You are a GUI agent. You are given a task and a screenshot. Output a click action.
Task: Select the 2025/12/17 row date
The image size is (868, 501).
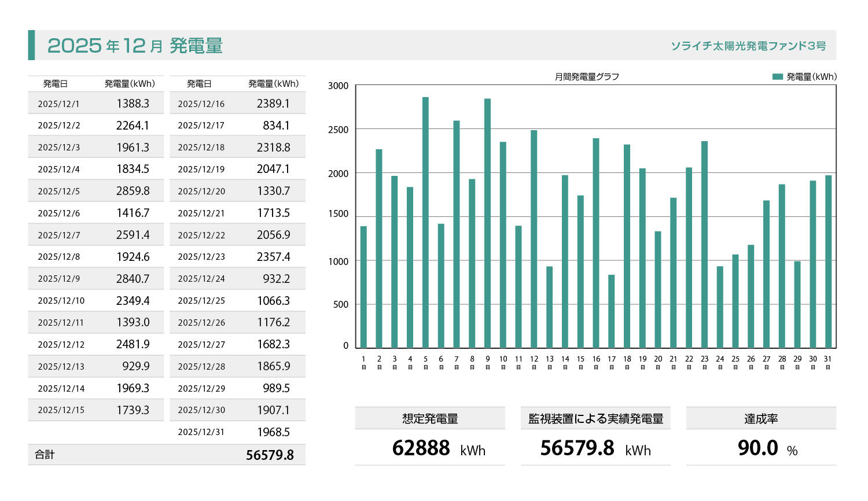point(201,126)
